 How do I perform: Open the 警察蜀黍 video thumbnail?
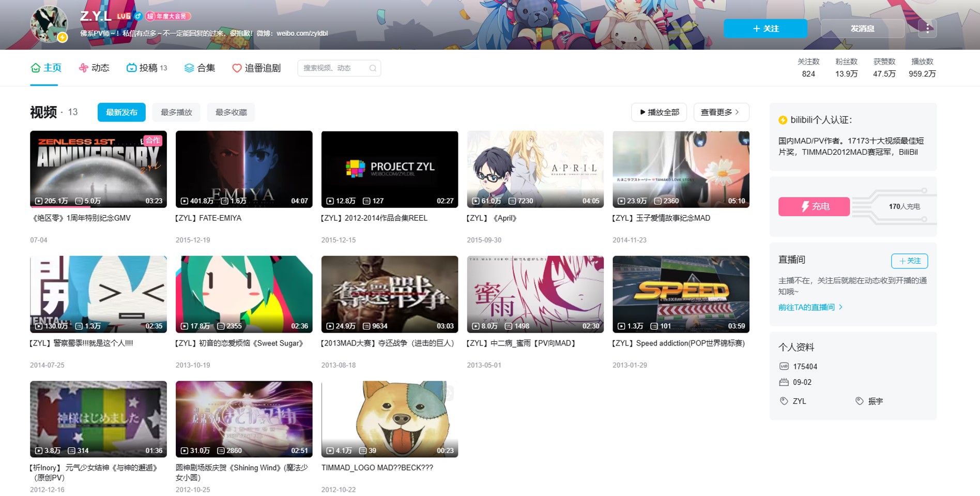click(98, 294)
